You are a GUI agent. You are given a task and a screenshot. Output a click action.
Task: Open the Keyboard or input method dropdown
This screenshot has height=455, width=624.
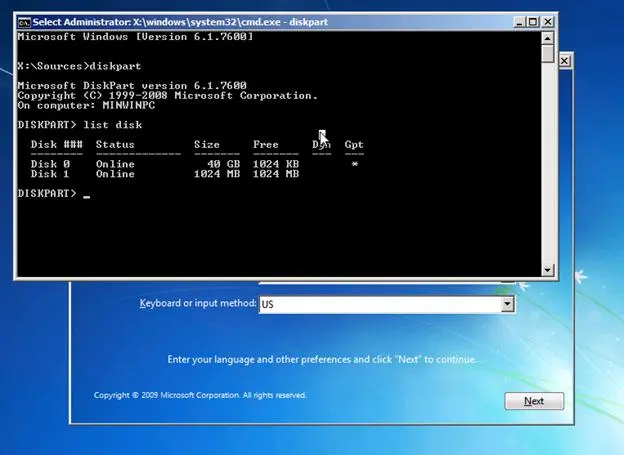pos(386,305)
